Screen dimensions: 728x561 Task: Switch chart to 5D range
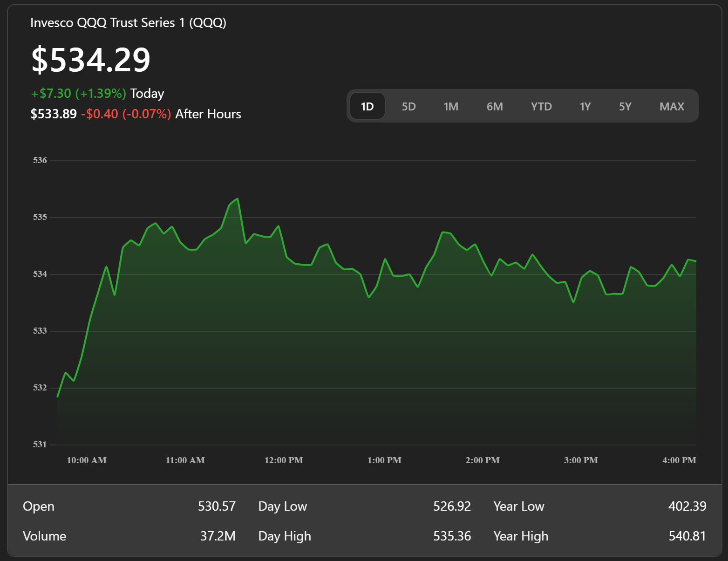(408, 106)
